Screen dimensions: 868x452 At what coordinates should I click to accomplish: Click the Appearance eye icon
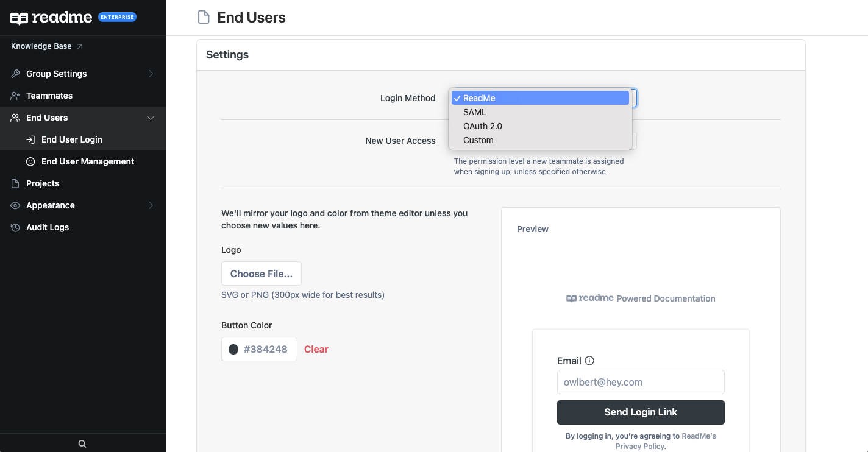pyautogui.click(x=16, y=205)
